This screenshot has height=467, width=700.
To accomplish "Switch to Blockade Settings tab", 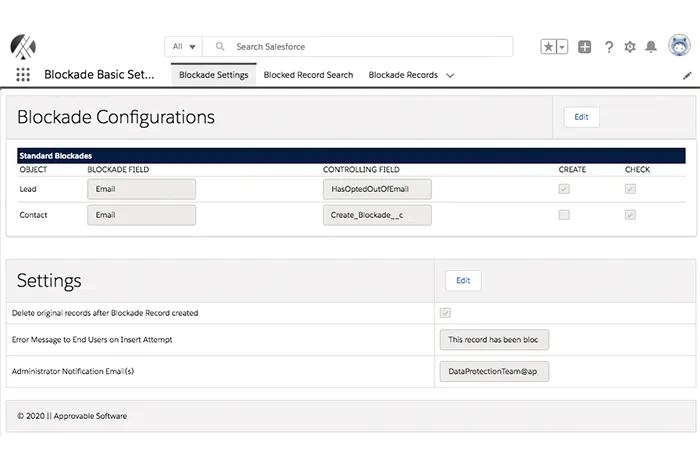I will 213,75.
